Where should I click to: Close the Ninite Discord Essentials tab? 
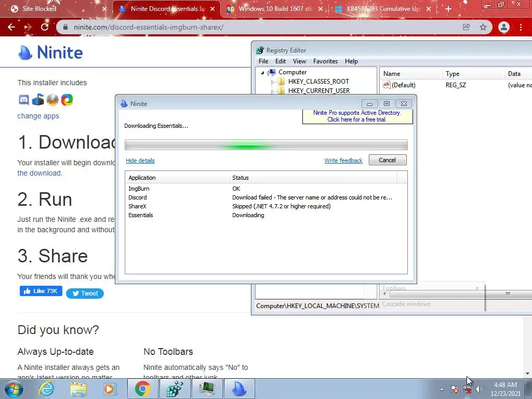coord(212,9)
